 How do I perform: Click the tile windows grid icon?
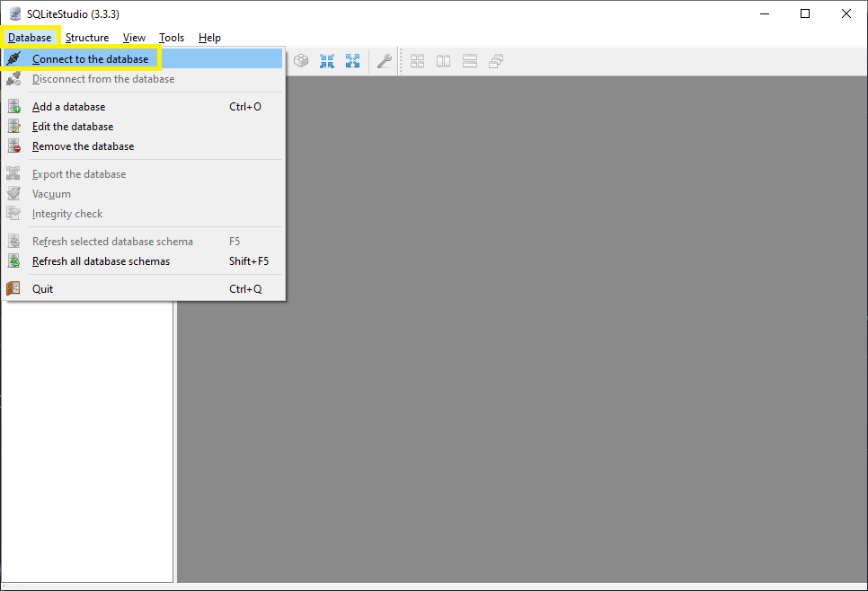[418, 61]
